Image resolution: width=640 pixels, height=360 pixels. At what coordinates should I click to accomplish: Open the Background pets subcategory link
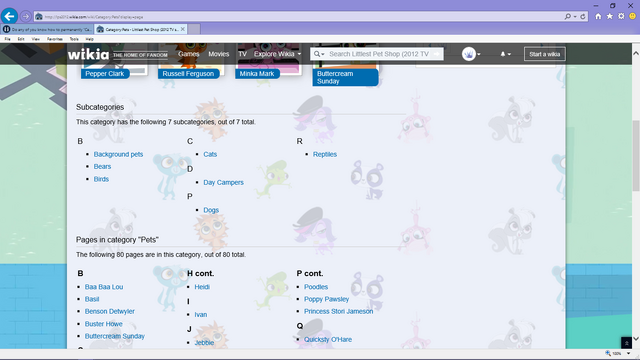[x=118, y=154]
